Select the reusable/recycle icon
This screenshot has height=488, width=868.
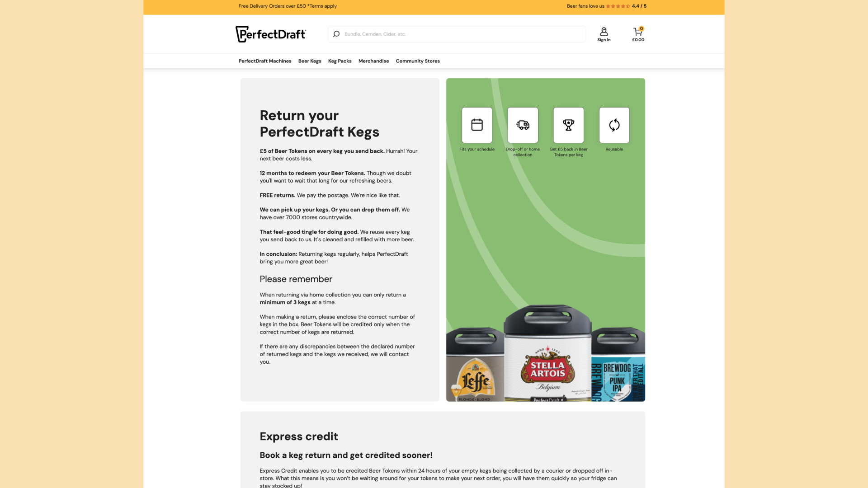click(x=614, y=125)
